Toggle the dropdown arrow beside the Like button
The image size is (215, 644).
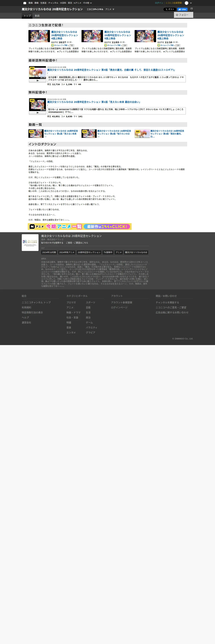tap(191, 9)
